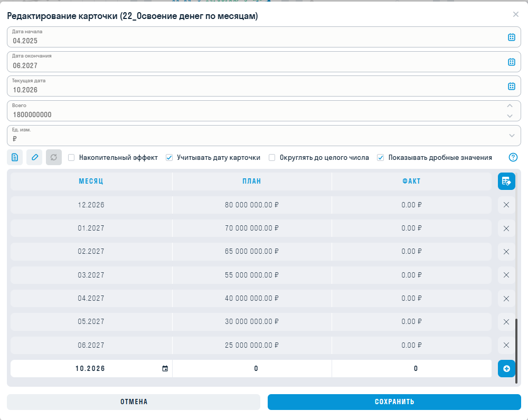
Task: Open calendar for Дата начала field
Action: point(511,37)
